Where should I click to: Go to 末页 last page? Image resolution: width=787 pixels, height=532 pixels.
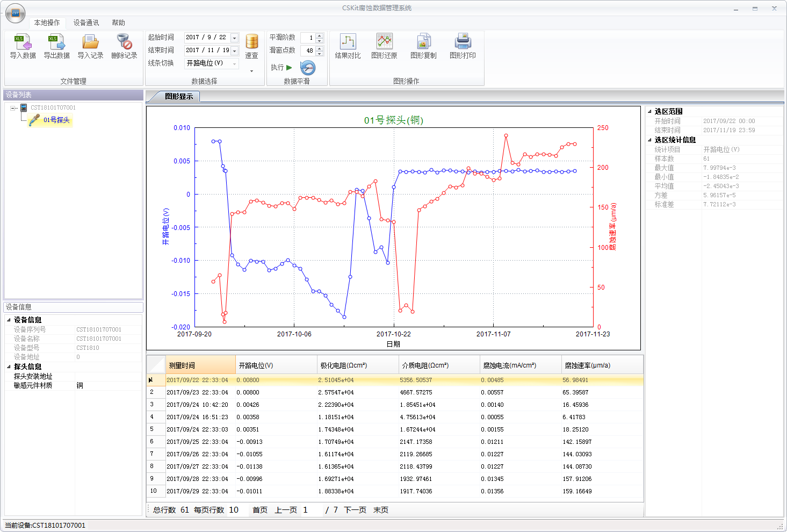point(381,510)
